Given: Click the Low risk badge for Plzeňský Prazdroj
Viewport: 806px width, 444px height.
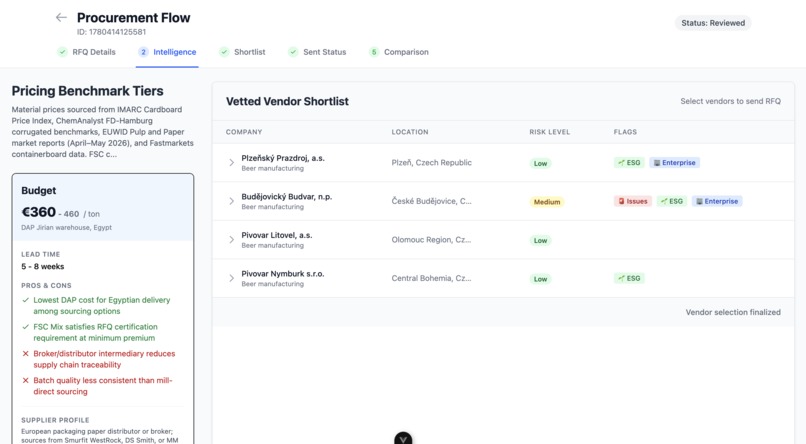Looking at the screenshot, I should (540, 163).
